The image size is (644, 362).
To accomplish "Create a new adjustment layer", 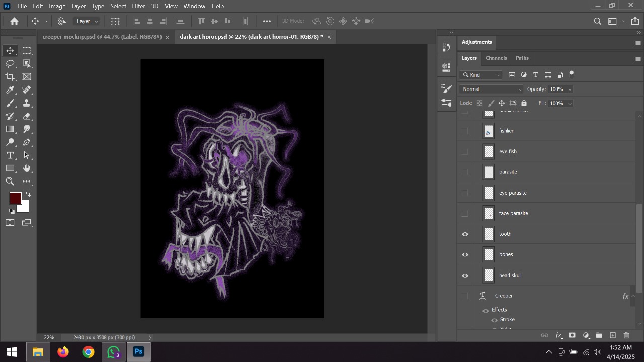I will coord(586,335).
